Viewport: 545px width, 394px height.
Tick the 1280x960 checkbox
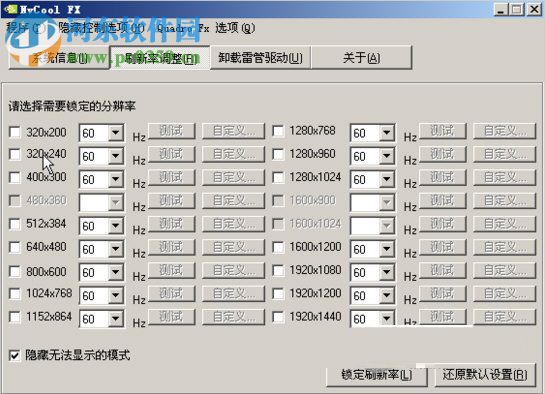(278, 154)
